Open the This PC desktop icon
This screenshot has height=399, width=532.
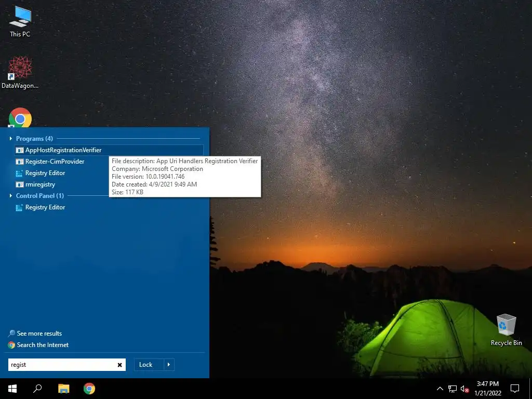click(20, 21)
